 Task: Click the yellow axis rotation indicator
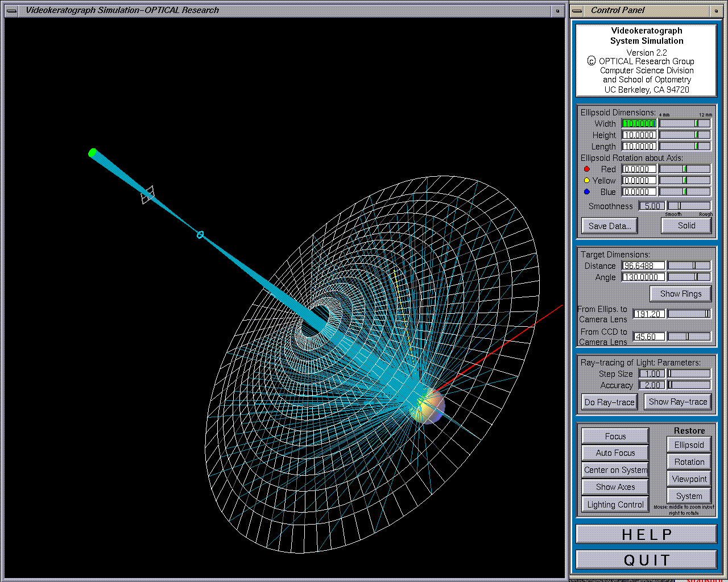(x=587, y=180)
